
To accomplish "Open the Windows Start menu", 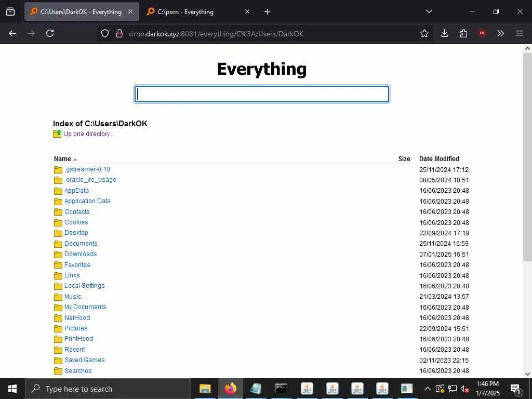I will (12, 389).
